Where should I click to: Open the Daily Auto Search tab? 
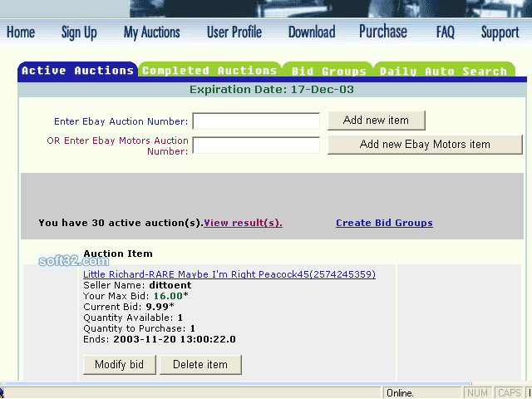pos(443,71)
